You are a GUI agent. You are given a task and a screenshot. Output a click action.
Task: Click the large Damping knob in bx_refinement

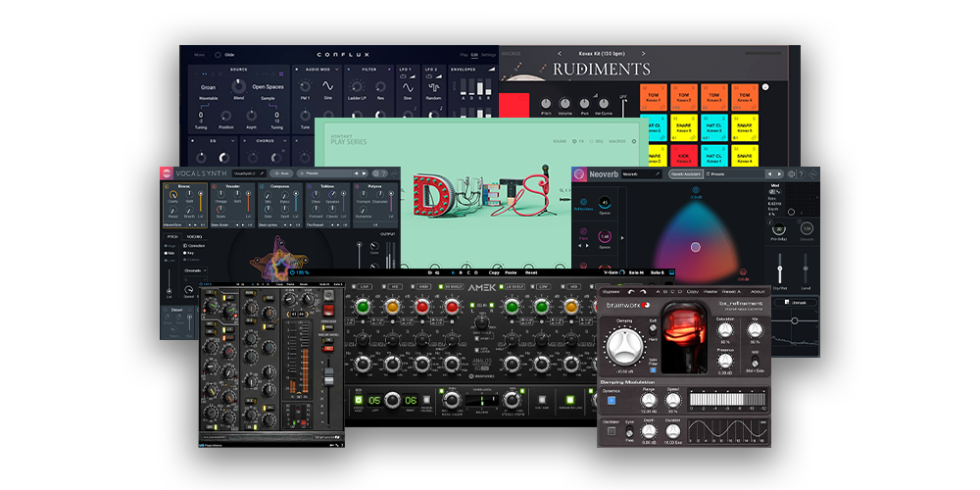click(x=624, y=345)
